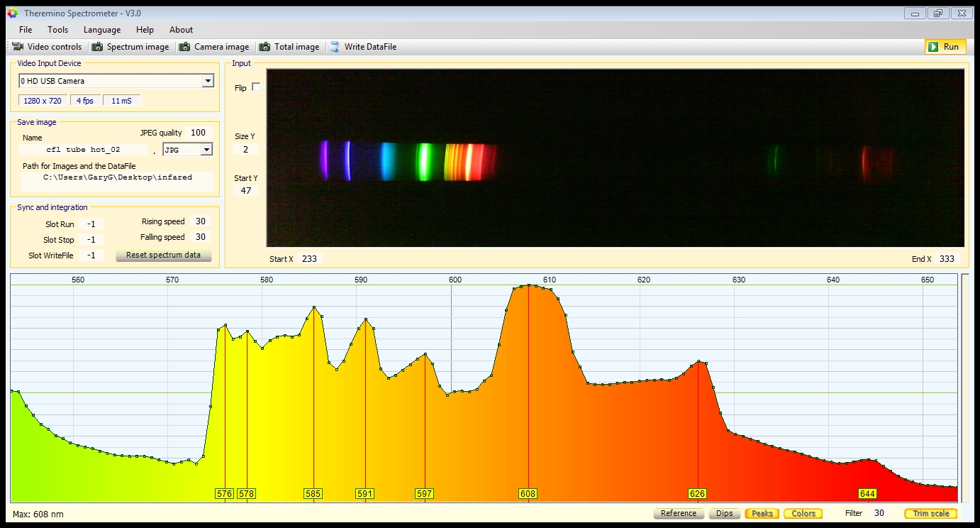This screenshot has height=528, width=980.
Task: Click Reset spectrum data button
Action: coord(163,255)
